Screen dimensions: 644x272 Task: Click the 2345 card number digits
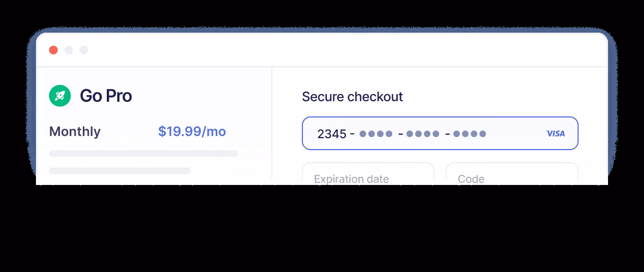(x=332, y=134)
